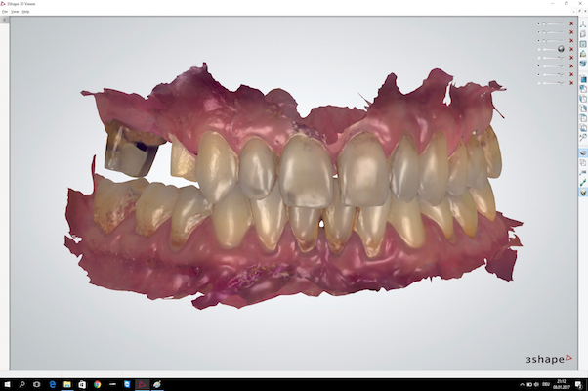This screenshot has width=588, height=391.
Task: Toggle visibility dot of second model row
Action: point(538,31)
